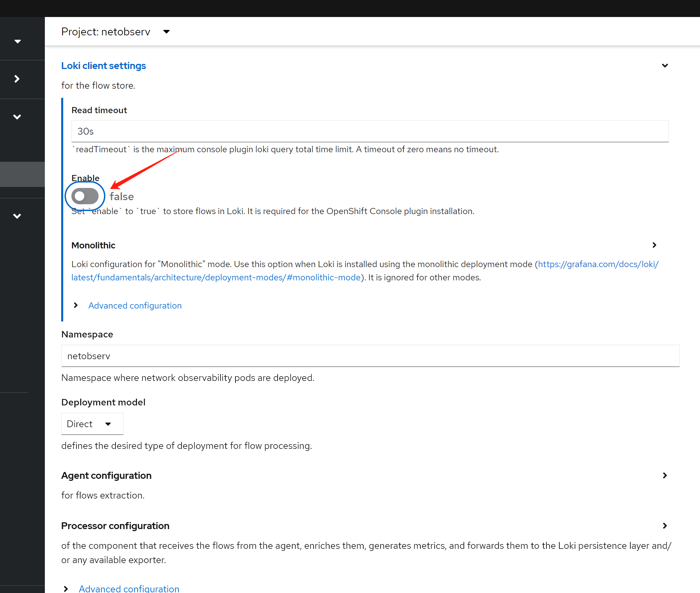Click the bottom Advanced configuration link
Image resolution: width=700 pixels, height=593 pixels.
pyautogui.click(x=129, y=588)
